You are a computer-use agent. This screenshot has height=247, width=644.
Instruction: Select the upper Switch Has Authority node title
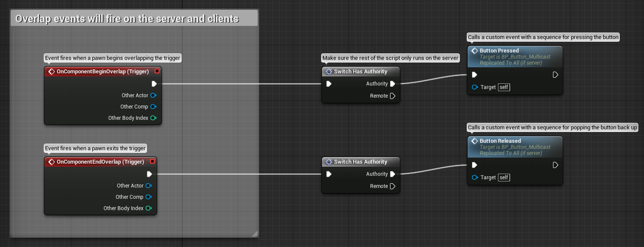coord(361,72)
